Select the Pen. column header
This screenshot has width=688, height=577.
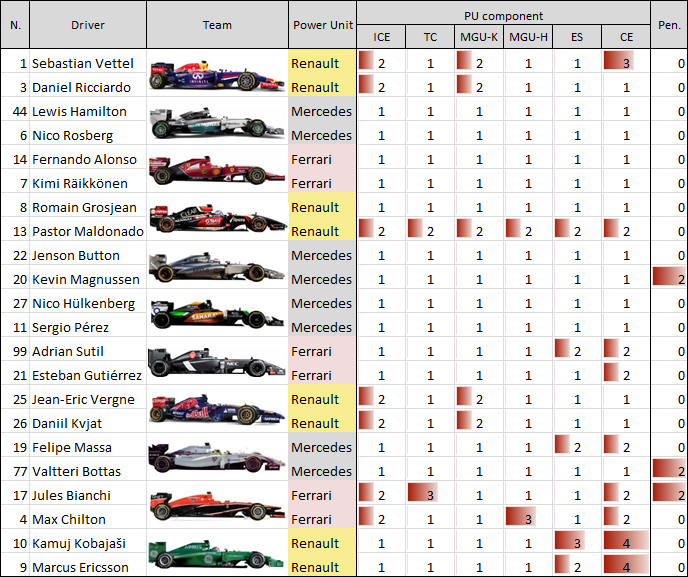point(669,25)
